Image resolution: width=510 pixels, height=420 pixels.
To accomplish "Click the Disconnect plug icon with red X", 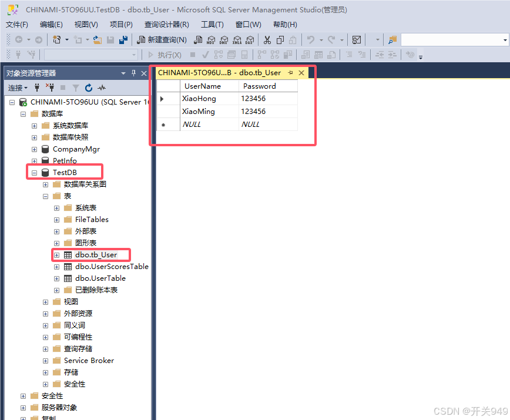I will pos(50,88).
